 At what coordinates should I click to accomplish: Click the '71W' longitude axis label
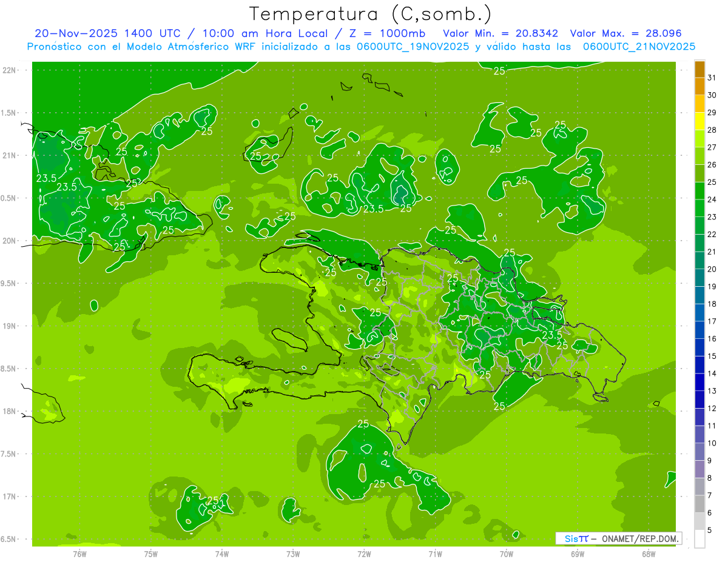(435, 554)
